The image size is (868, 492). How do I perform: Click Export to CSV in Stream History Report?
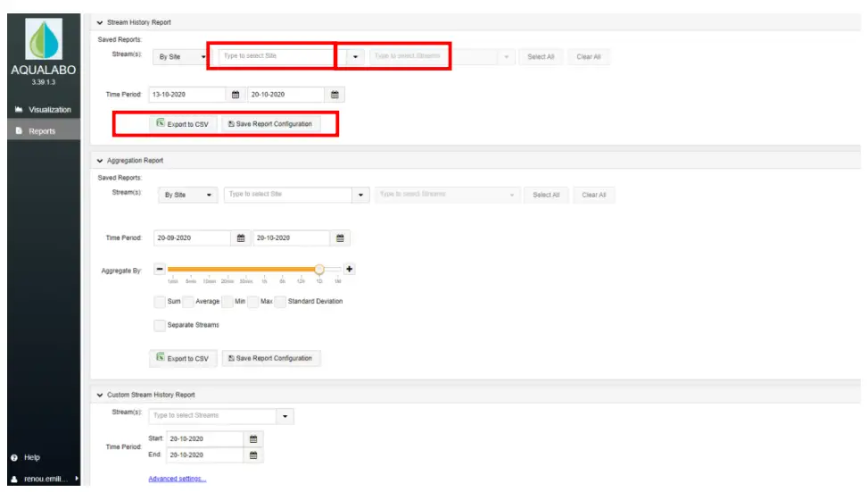(x=183, y=124)
